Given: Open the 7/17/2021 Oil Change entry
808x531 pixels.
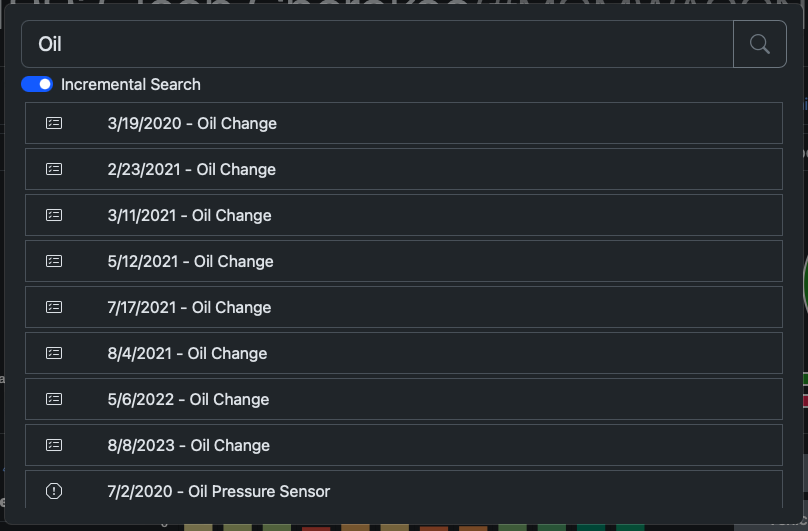Looking at the screenshot, I should [x=190, y=307].
